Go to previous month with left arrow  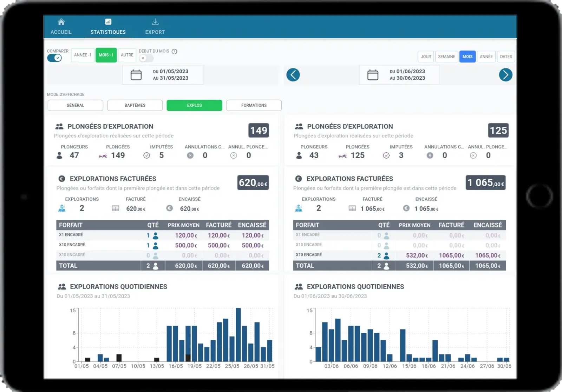click(293, 75)
